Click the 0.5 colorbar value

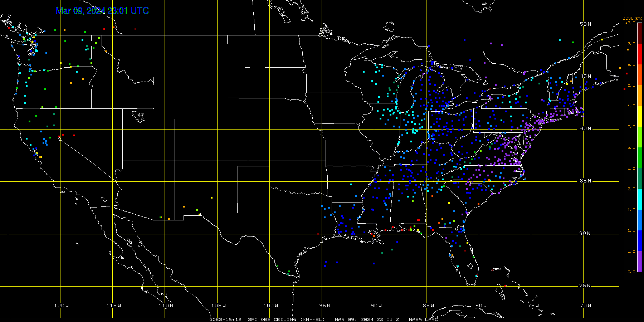tap(631, 251)
